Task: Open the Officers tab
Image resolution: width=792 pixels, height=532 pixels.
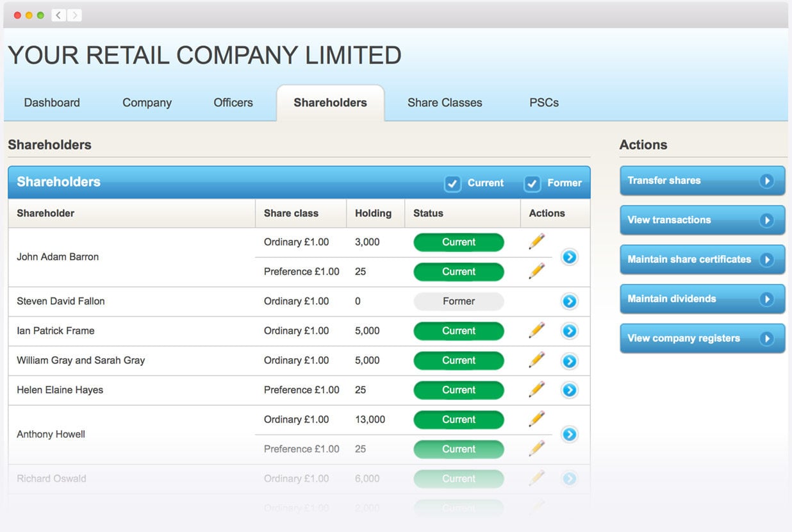Action: tap(233, 102)
